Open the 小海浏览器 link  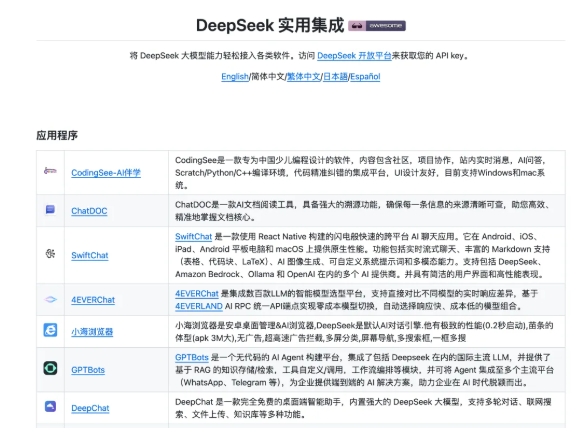92,332
